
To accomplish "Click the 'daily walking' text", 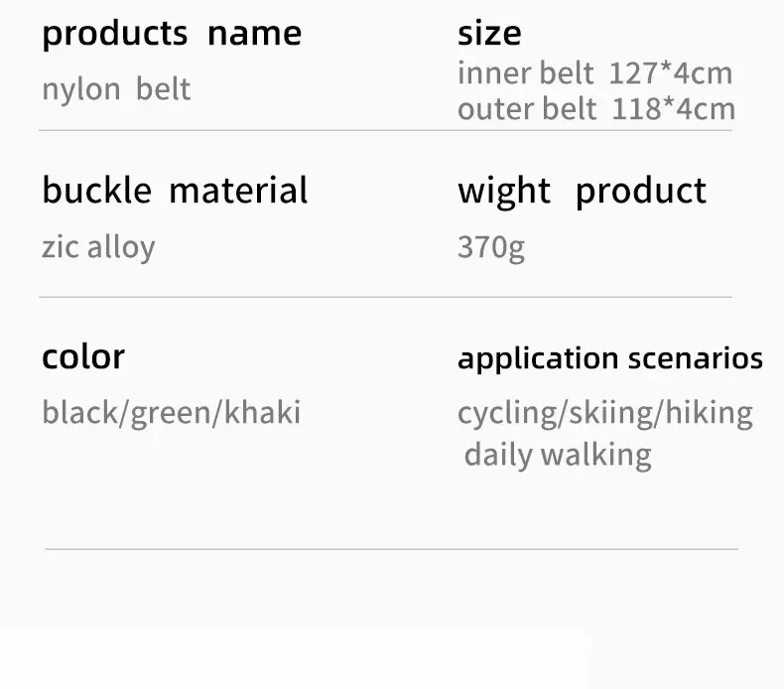I will [558, 455].
